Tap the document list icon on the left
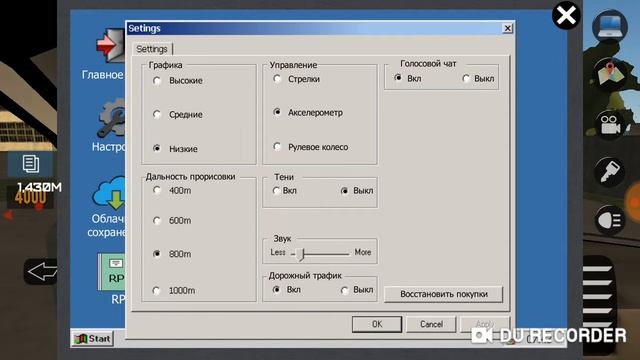640x360 pixels. click(31, 164)
